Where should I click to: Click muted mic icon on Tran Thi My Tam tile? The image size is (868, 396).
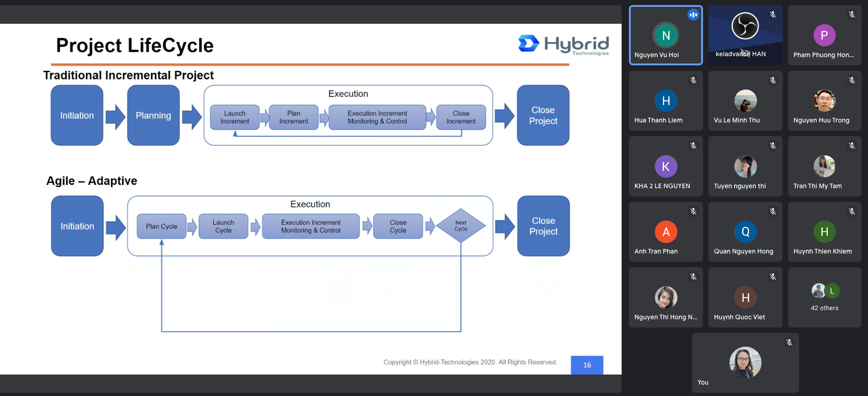click(852, 146)
